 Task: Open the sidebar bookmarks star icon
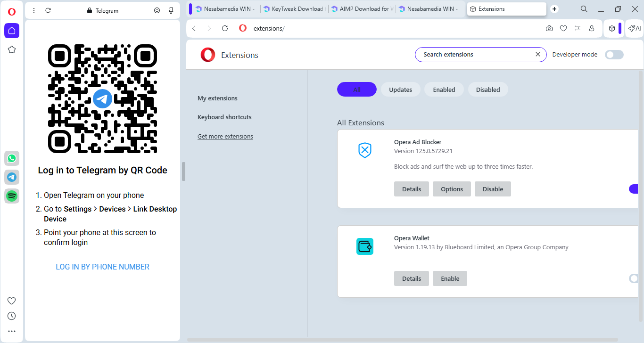pos(12,49)
